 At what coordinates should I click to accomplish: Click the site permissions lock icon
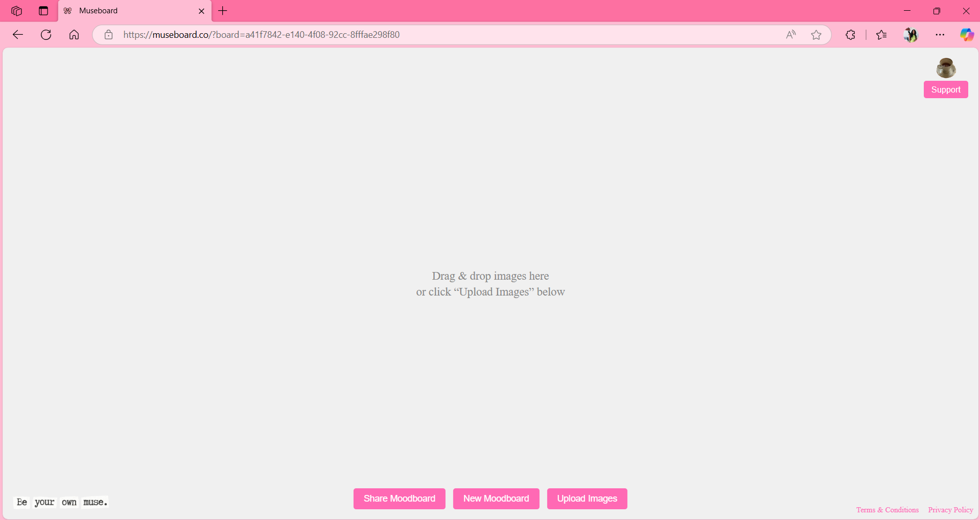coord(108,34)
